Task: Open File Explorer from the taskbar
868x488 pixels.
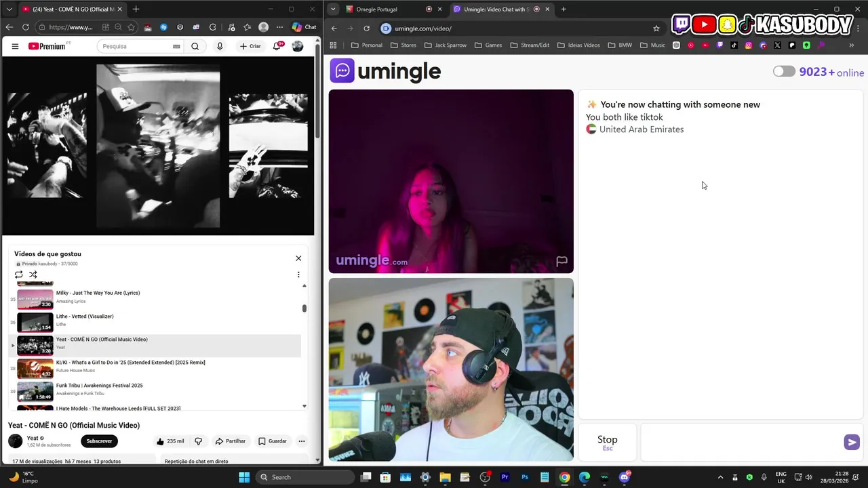Action: (x=445, y=477)
